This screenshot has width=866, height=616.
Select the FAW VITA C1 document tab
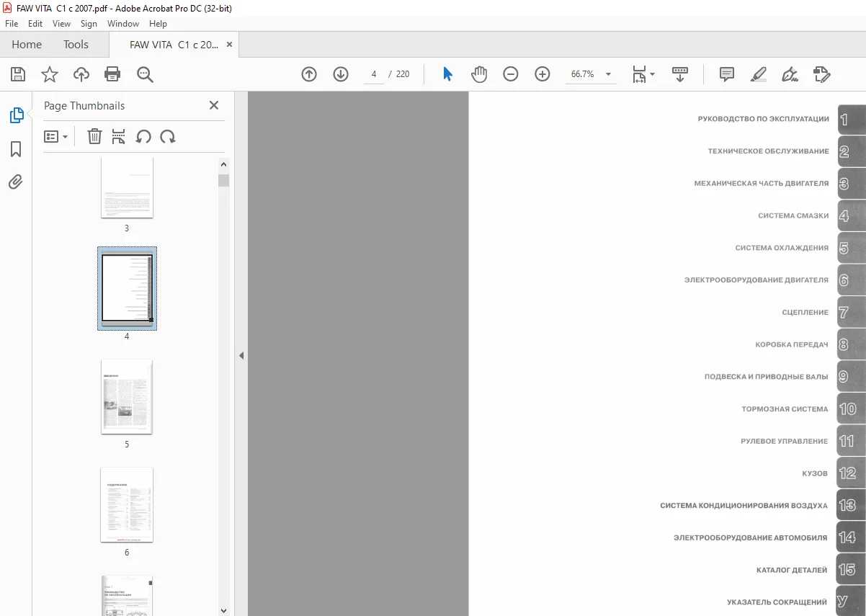click(x=174, y=44)
